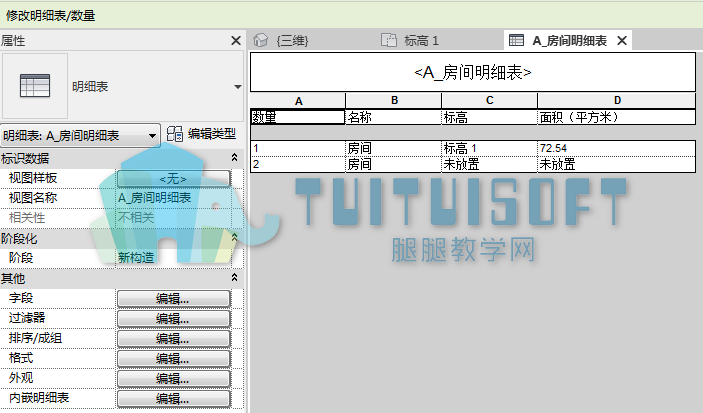Select column header A
Image resolution: width=703 pixels, height=413 pixels.
[x=298, y=101]
